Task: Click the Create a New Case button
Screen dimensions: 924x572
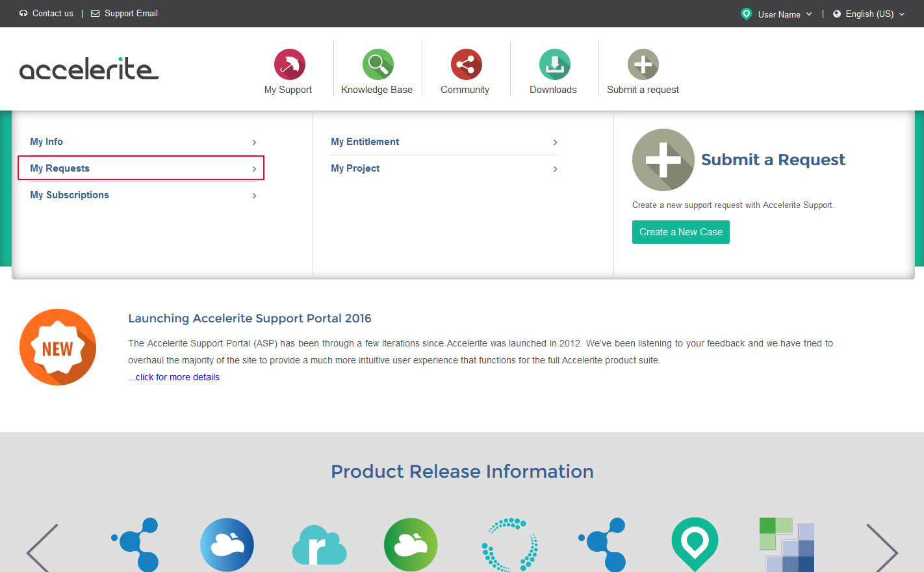Action: pos(681,232)
